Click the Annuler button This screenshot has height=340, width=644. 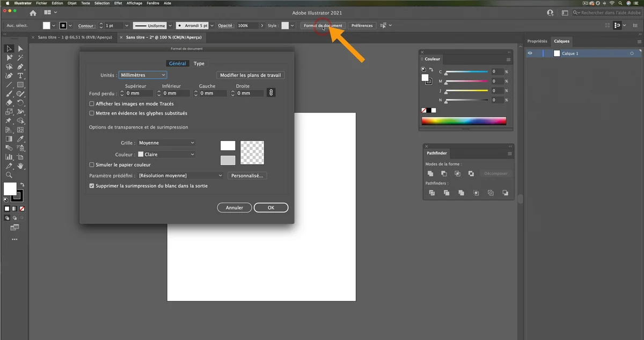click(x=235, y=208)
